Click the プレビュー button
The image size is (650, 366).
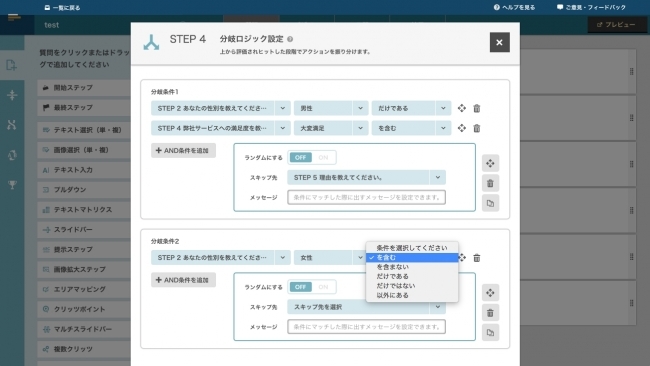point(616,25)
